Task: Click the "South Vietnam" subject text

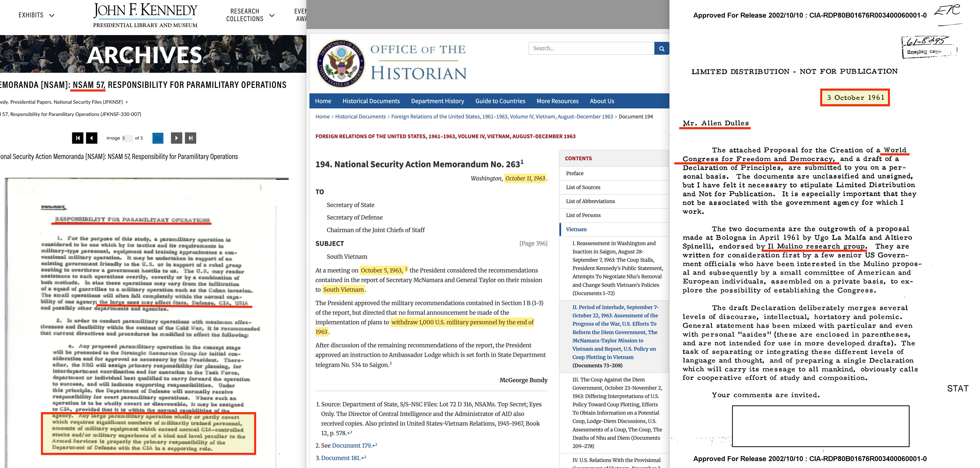Action: coord(347,257)
